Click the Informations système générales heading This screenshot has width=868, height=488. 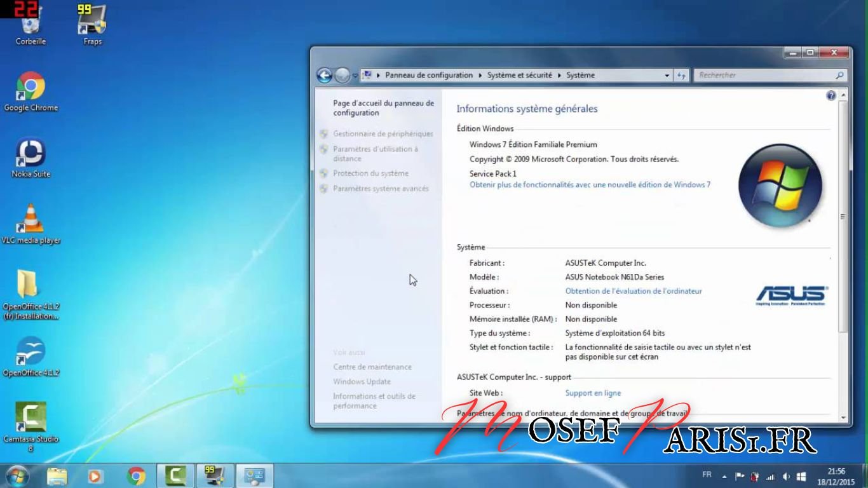(x=527, y=109)
